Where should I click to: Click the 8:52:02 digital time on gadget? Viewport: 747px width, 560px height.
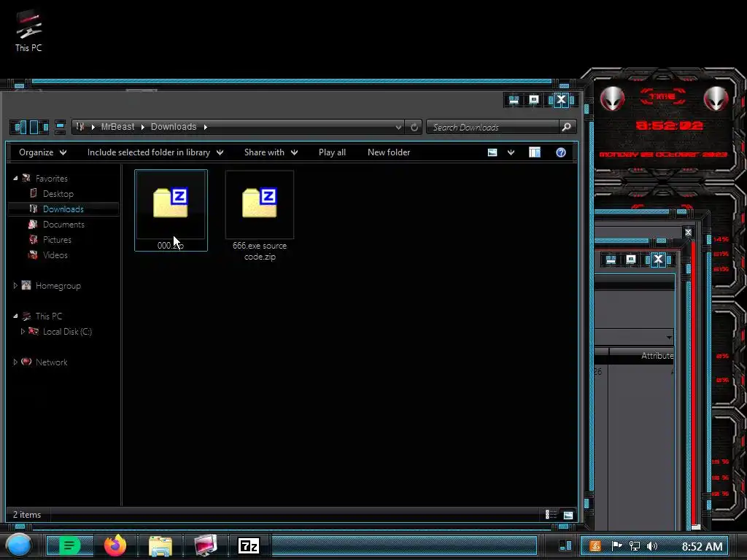(x=670, y=125)
